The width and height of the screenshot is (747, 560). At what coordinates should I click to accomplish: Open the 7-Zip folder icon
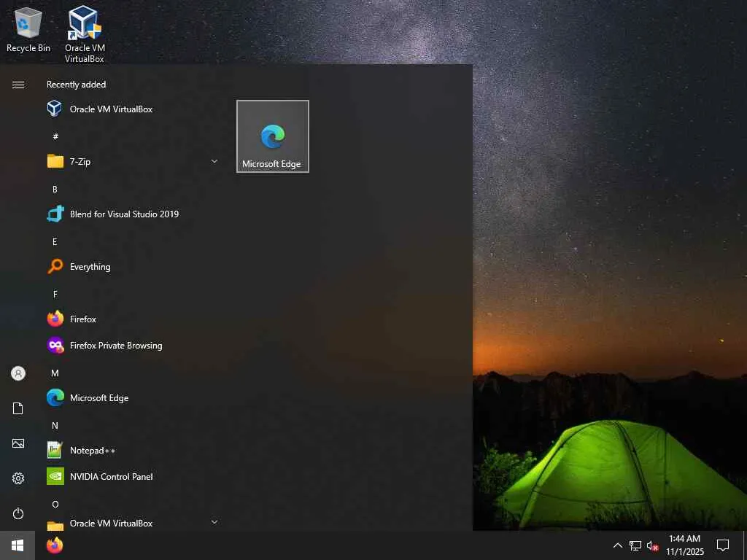pos(55,161)
